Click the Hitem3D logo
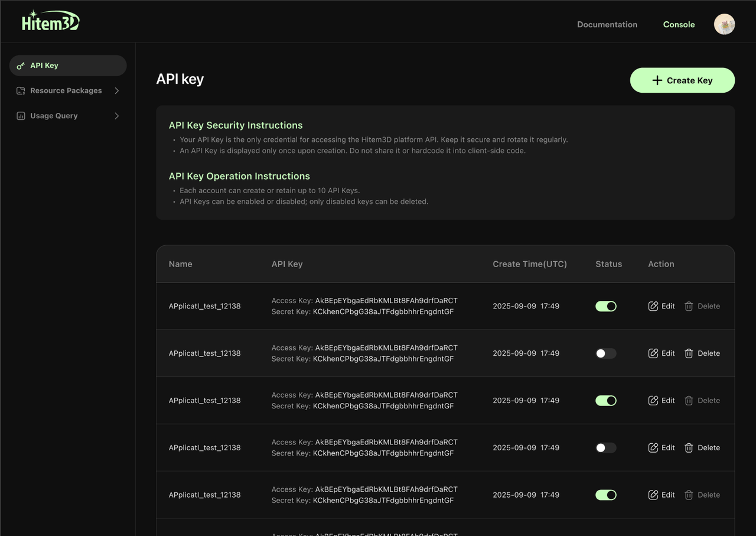The image size is (756, 536). click(x=50, y=22)
